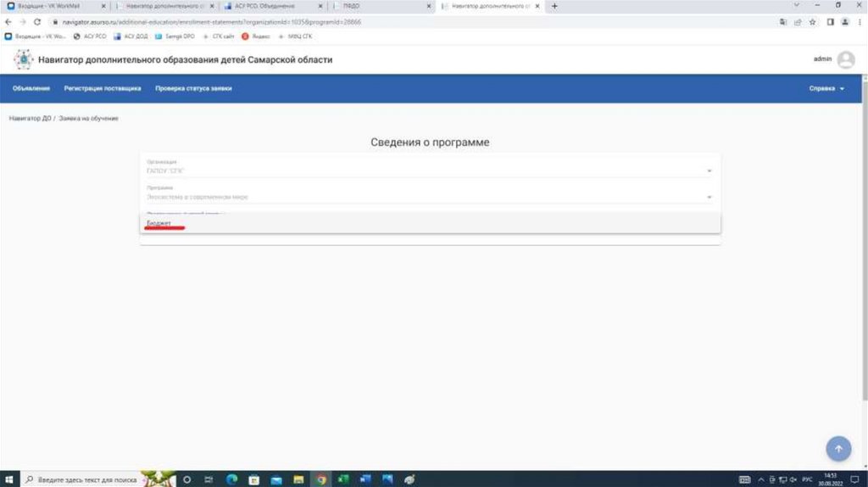Open the admin user avatar icon

click(x=845, y=60)
